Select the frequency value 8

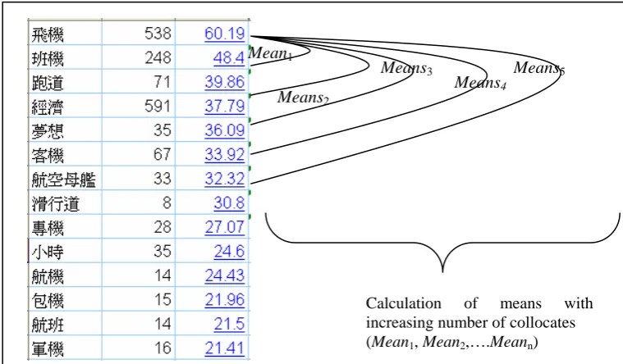coord(167,202)
